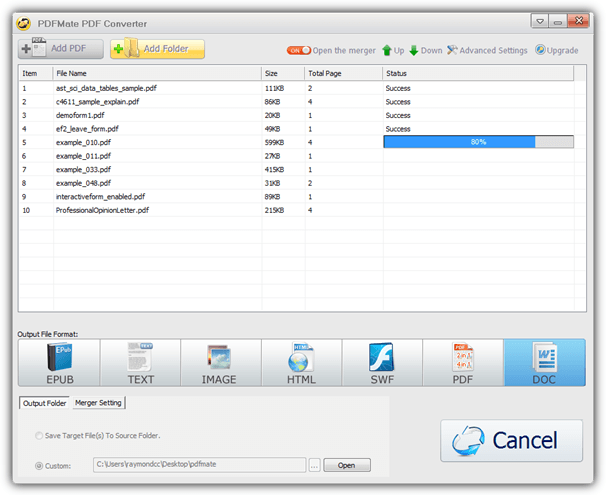Select ast_sci_data_tables_sample.pdf row
Viewport: 606px width, 495px height.
[x=296, y=88]
